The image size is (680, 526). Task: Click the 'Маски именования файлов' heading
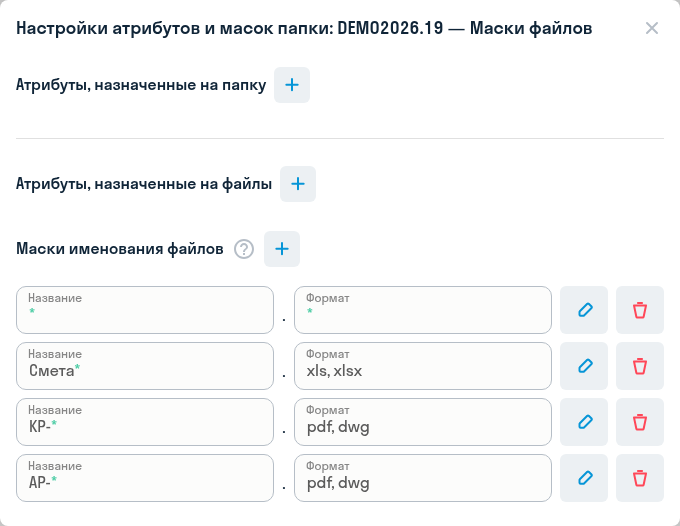point(120,249)
